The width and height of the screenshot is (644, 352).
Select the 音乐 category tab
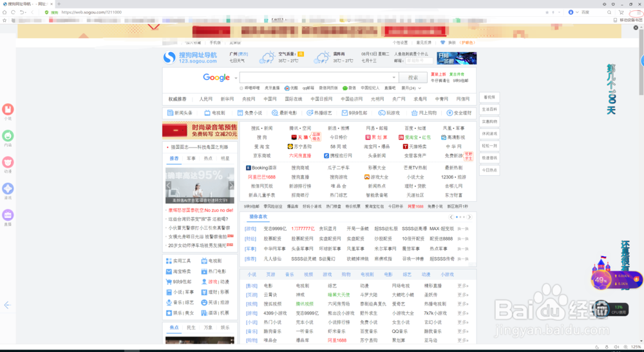coord(290,274)
